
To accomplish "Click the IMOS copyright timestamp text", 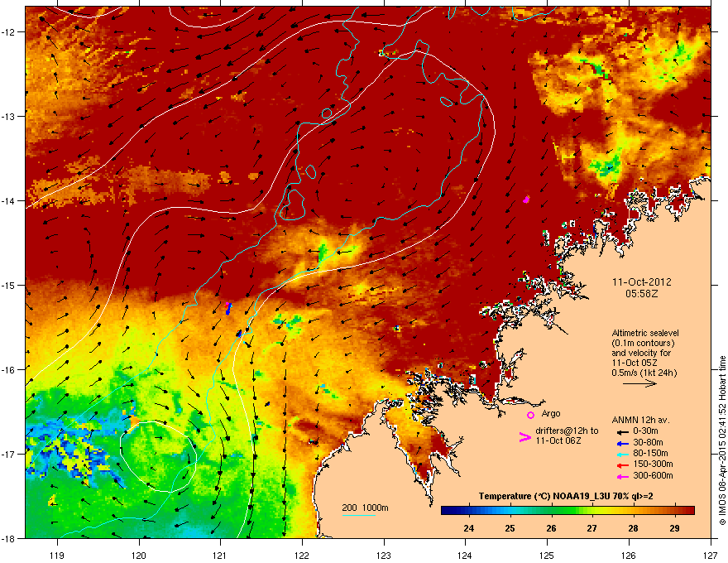I will 722,440.
